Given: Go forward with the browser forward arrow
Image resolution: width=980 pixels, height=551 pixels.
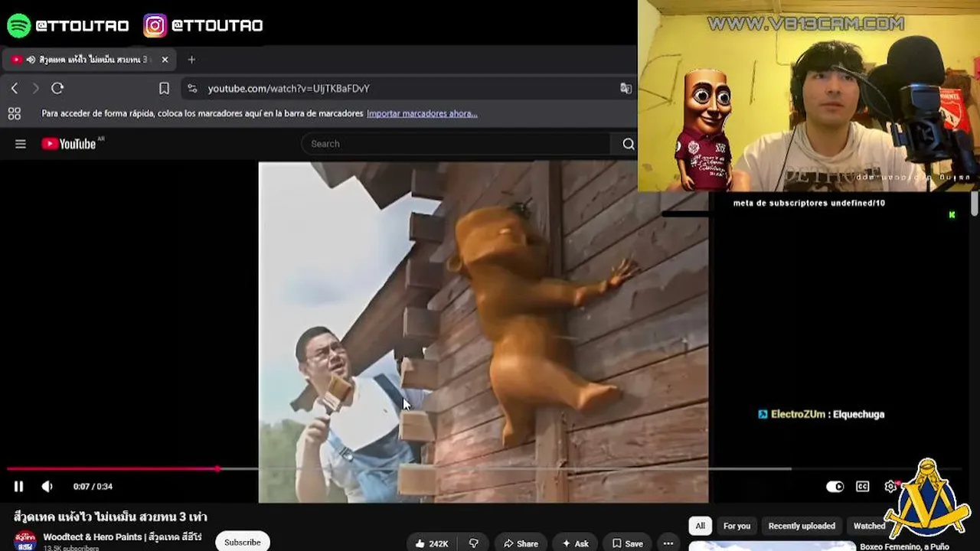Looking at the screenshot, I should (35, 89).
